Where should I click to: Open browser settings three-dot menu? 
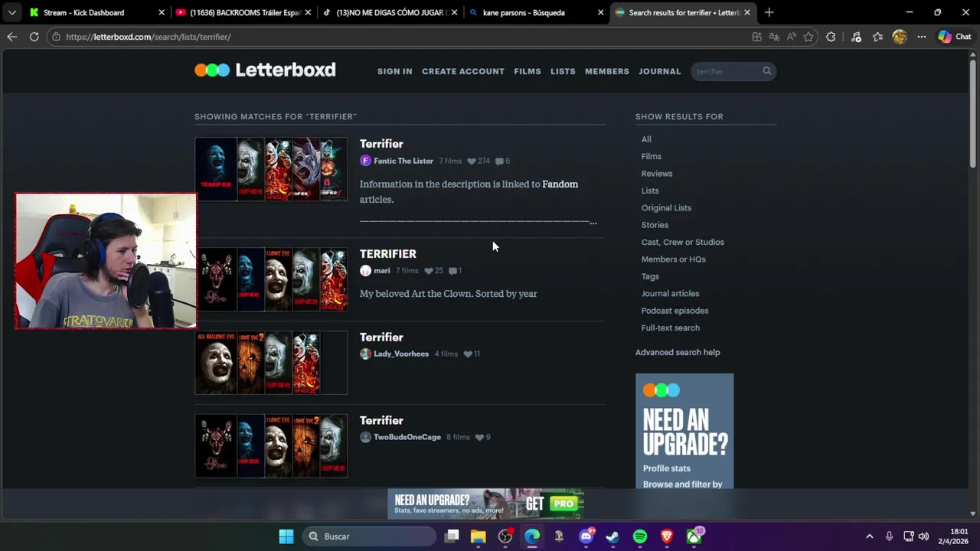[922, 37]
